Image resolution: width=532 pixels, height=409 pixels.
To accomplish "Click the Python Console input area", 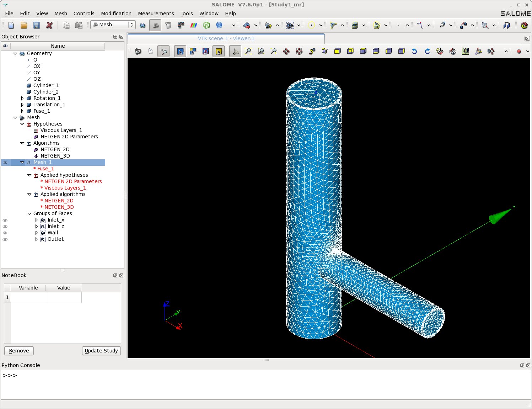I will (266, 385).
